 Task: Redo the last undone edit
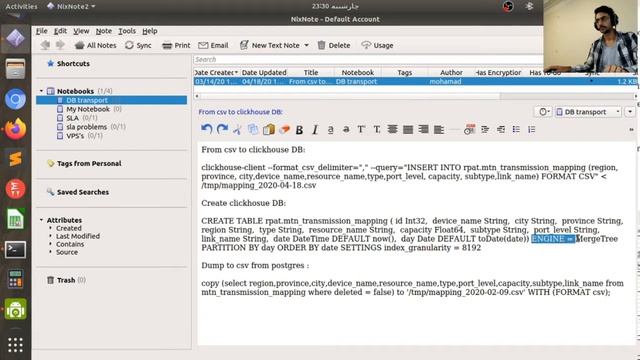point(222,129)
